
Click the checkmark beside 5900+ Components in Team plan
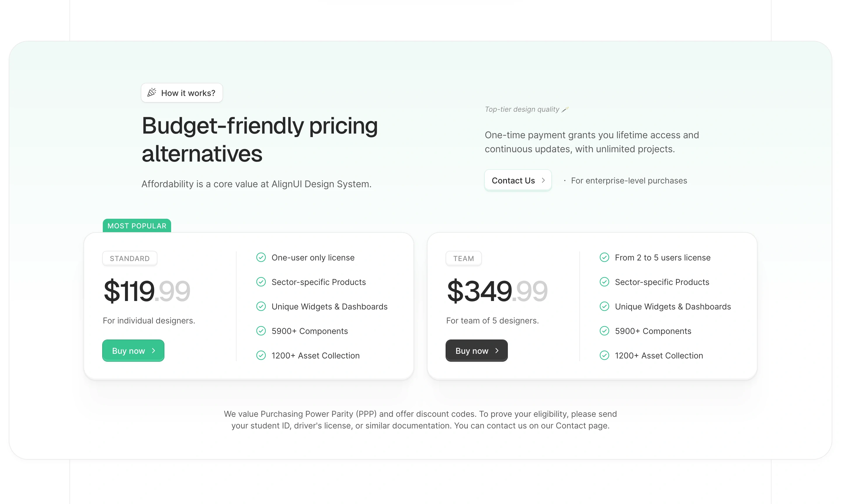point(604,330)
